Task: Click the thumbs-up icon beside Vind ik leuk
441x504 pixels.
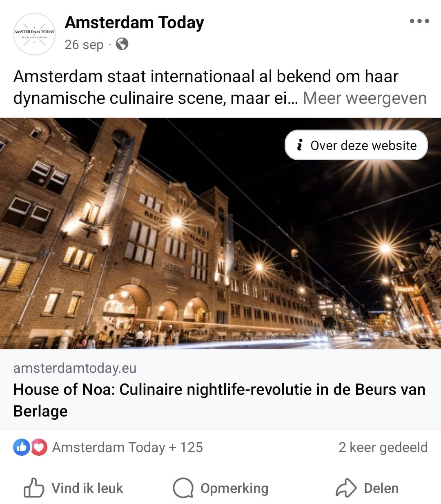Action: point(34,488)
